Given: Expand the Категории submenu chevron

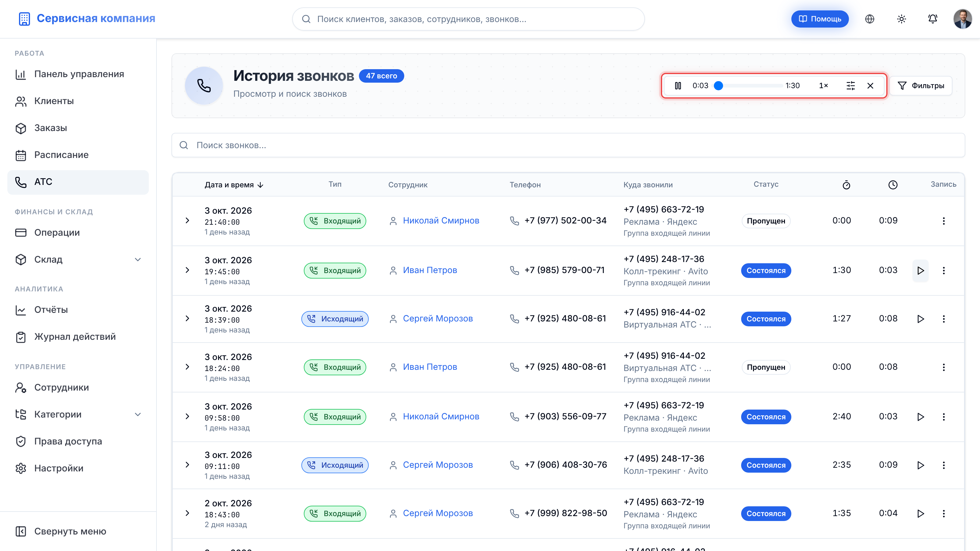Looking at the screenshot, I should [x=138, y=414].
